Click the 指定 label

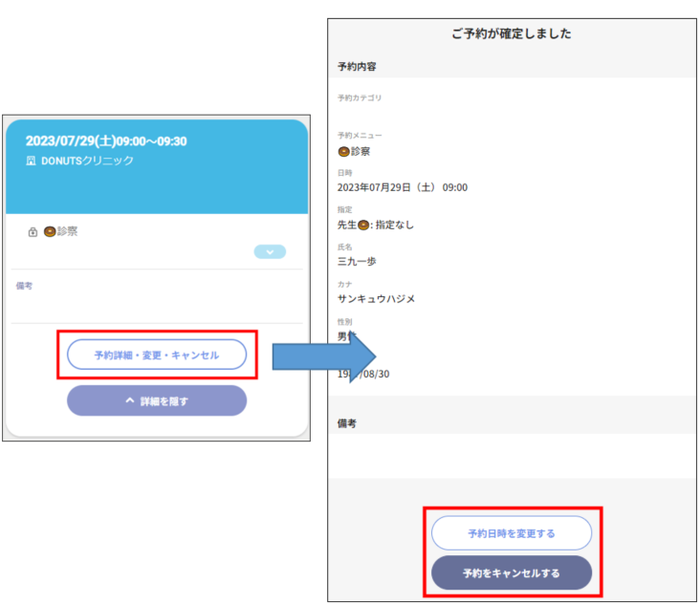(x=344, y=209)
